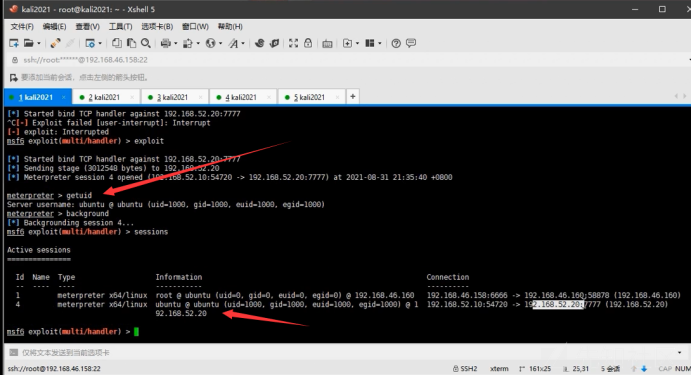
Task: Expand the pane layout dropdown arrow
Action: [x=380, y=43]
